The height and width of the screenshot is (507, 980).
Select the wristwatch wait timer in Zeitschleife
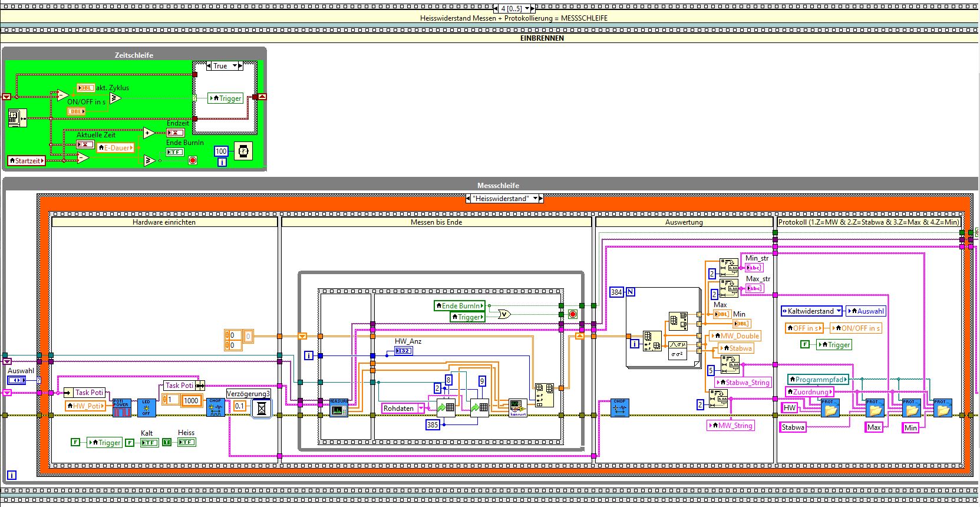click(x=243, y=152)
